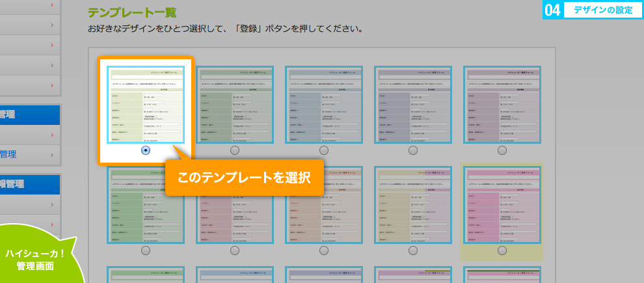This screenshot has width=644, height=283.
Task: Open the selected olive template thumbnail
Action: [x=146, y=105]
